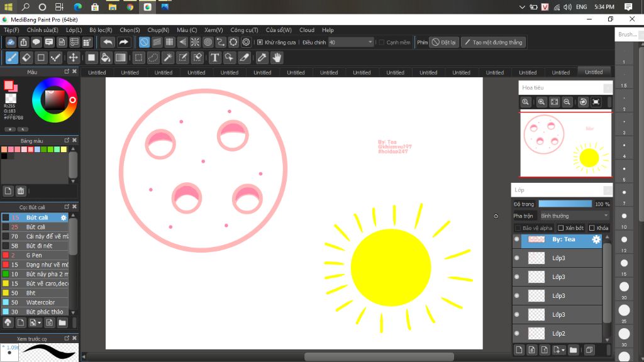Open the Điều chỉnh value dropdown
This screenshot has height=362, width=644.
[370, 42]
